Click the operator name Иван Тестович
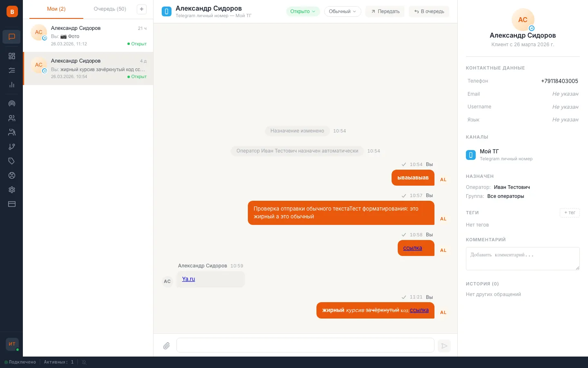Image resolution: width=588 pixels, height=368 pixels. coord(512,187)
